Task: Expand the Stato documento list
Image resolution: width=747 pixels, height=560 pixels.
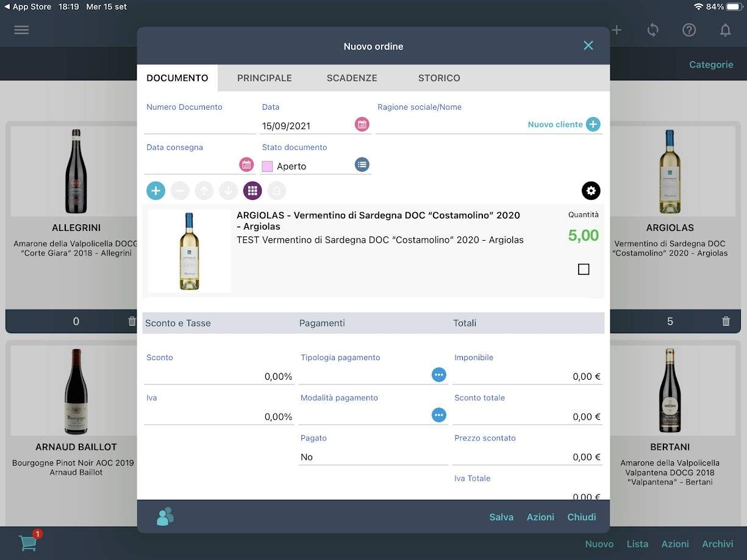Action: pos(362,165)
